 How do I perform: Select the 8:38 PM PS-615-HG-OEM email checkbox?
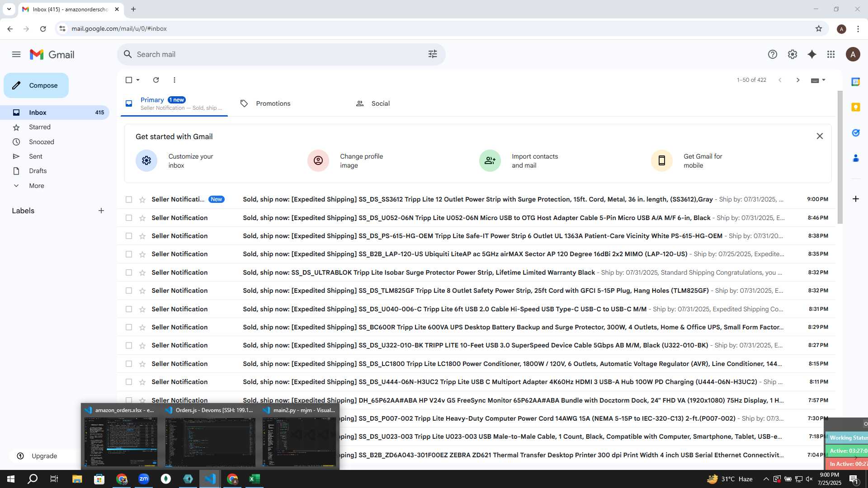coord(129,236)
